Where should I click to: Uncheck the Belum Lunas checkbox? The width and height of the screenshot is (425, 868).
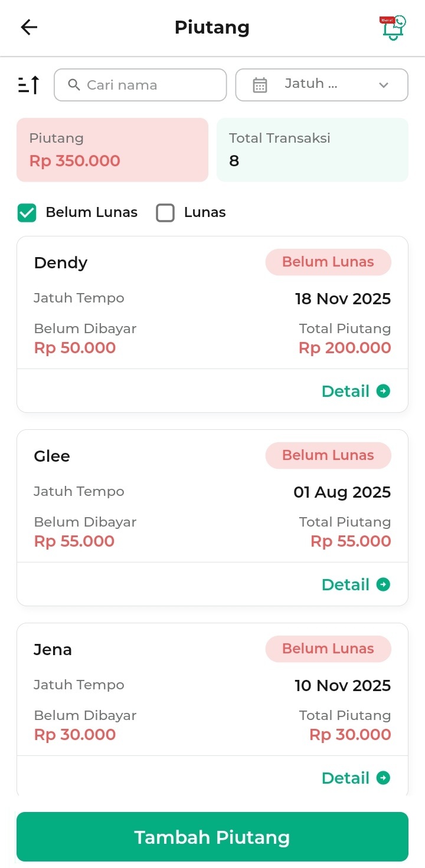coord(27,213)
